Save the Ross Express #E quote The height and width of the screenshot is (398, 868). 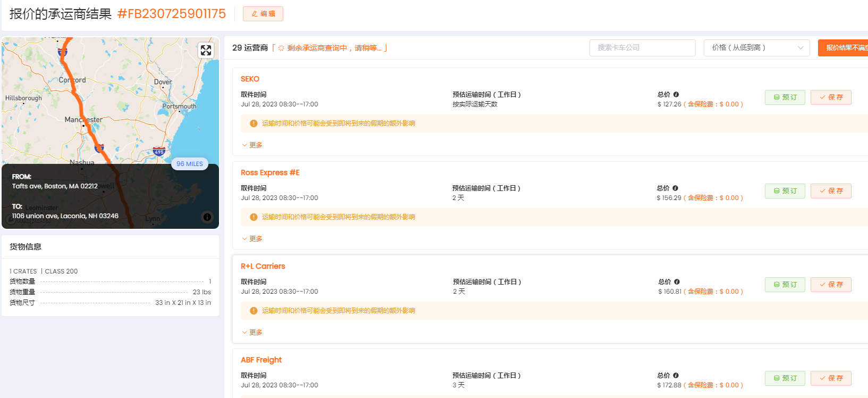coord(830,191)
